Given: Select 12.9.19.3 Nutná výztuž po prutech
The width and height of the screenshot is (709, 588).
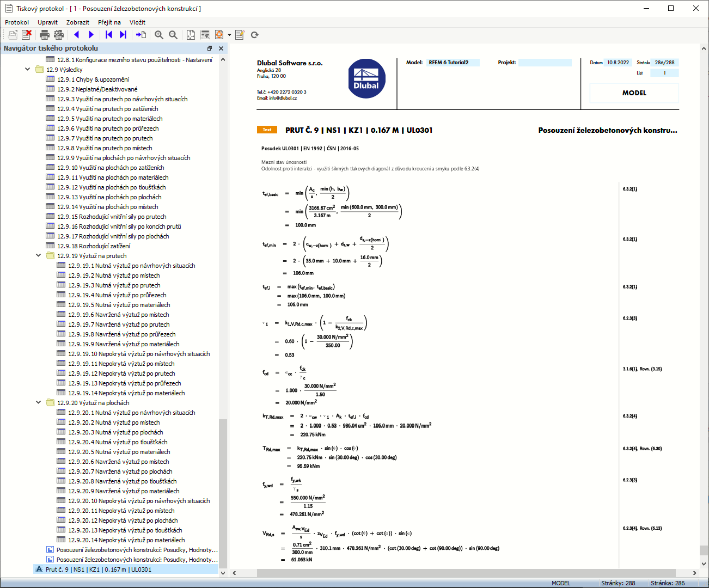Looking at the screenshot, I should click(x=114, y=285).
